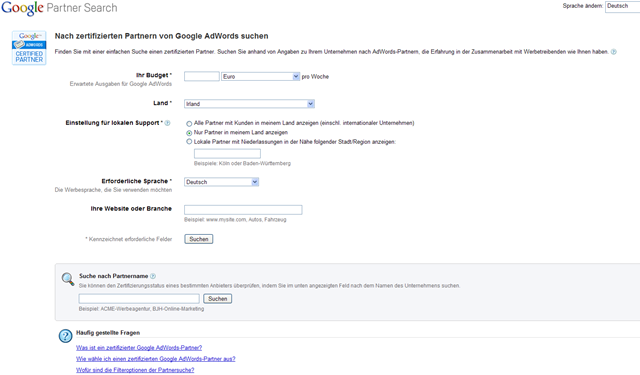Click the Google logo at top left
Screen dimensions: 640x375
[x=22, y=8]
